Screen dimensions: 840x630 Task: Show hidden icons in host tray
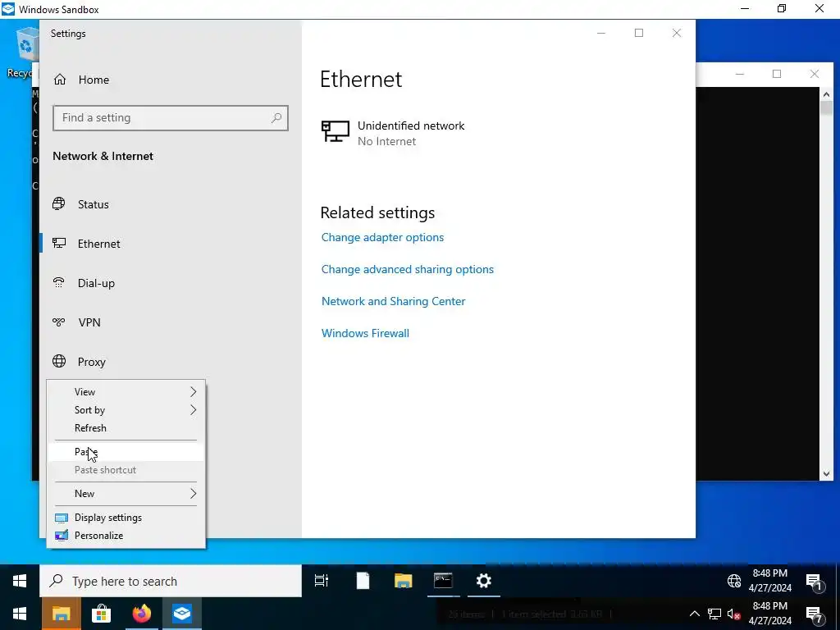(694, 614)
